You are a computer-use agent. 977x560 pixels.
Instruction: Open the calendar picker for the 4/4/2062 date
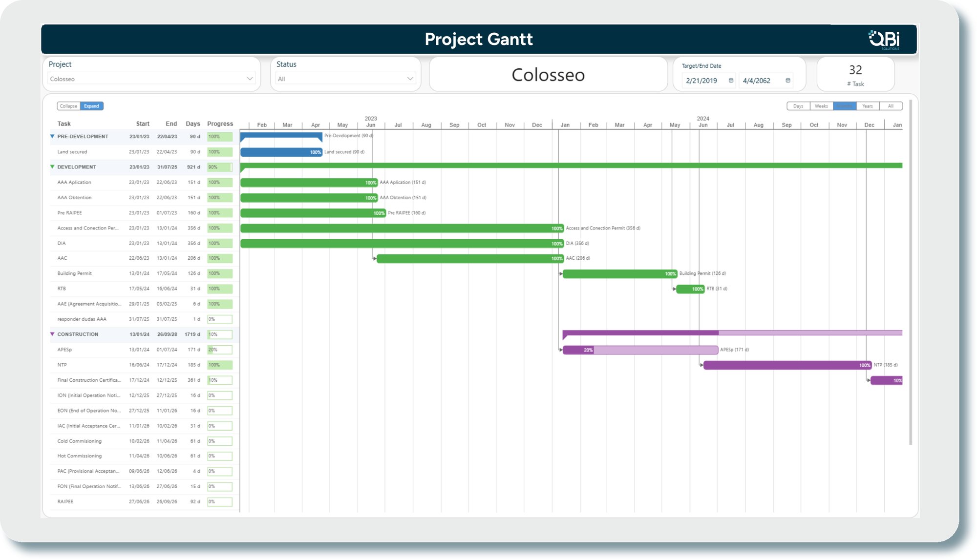click(788, 81)
